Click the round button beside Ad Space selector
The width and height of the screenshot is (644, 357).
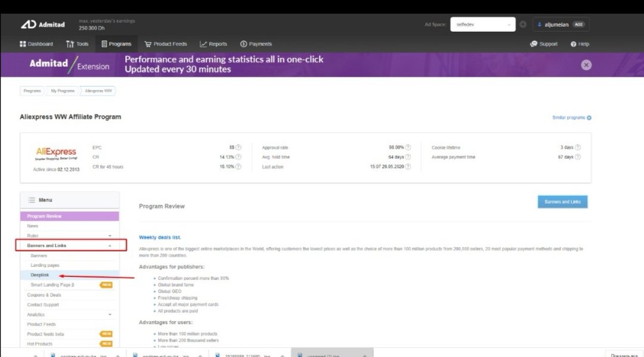point(523,24)
